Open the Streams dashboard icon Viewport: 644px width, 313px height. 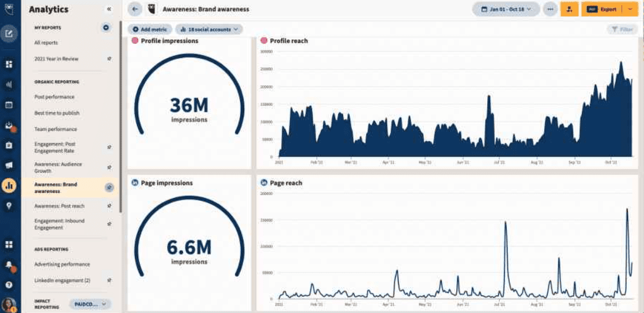(x=9, y=64)
